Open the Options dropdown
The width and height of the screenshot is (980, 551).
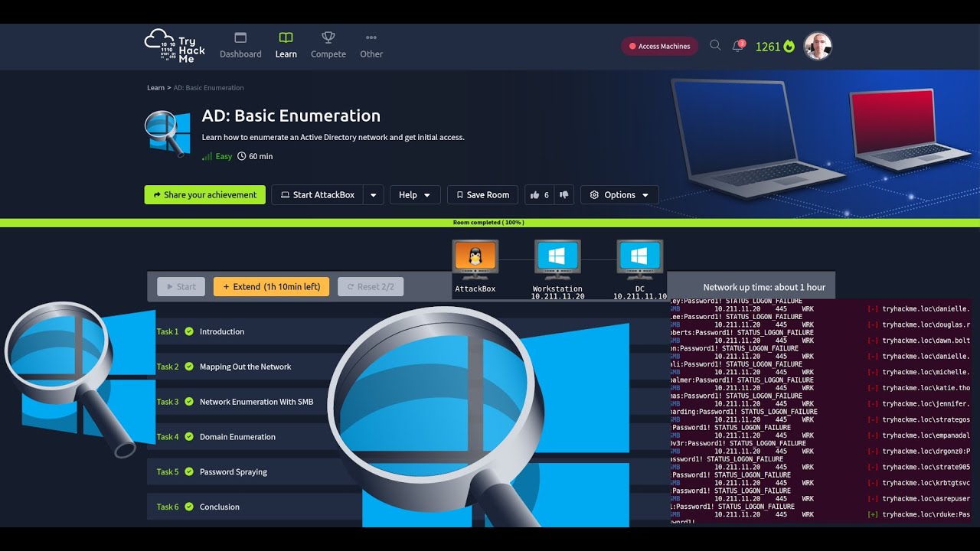click(619, 195)
